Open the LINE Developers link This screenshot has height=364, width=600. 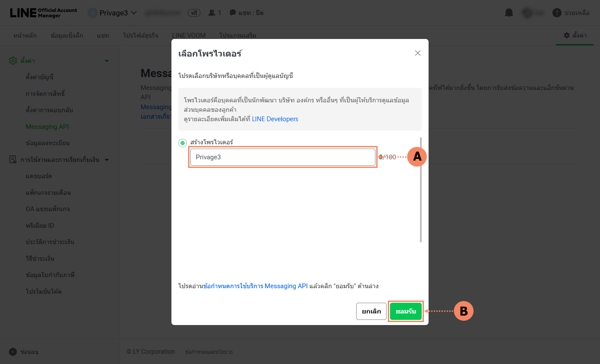tap(275, 119)
